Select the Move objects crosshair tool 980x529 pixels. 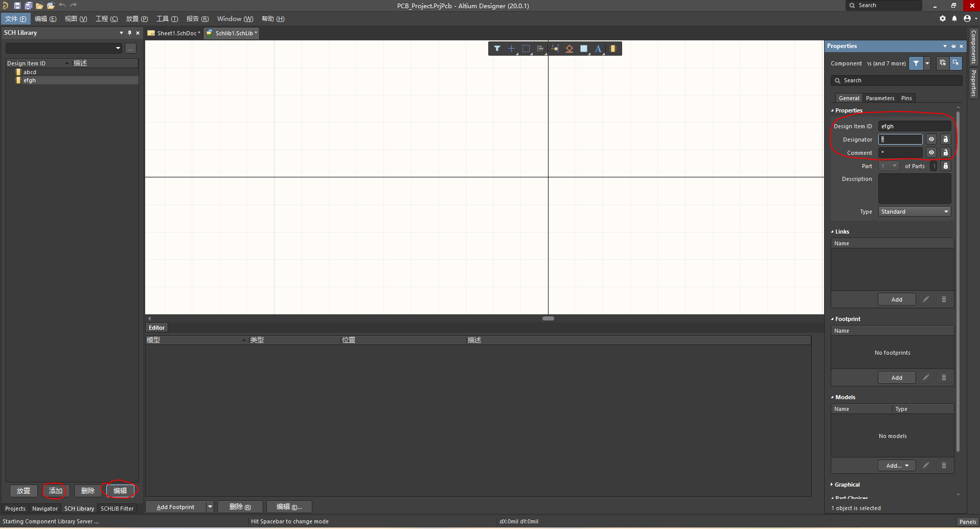pos(511,49)
